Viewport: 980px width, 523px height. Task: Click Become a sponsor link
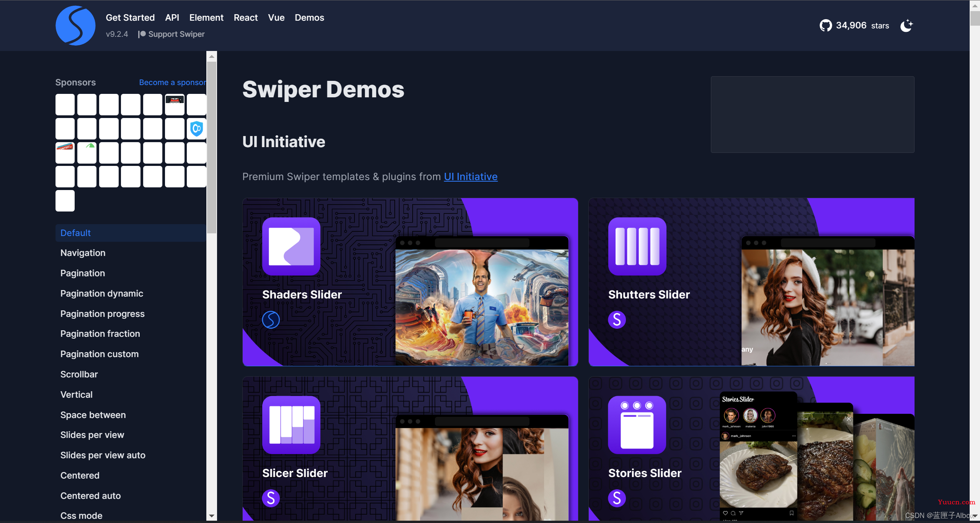point(172,82)
